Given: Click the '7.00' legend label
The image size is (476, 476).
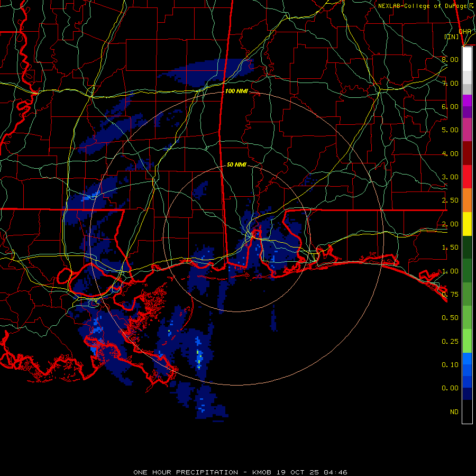Looking at the screenshot, I should point(450,83).
